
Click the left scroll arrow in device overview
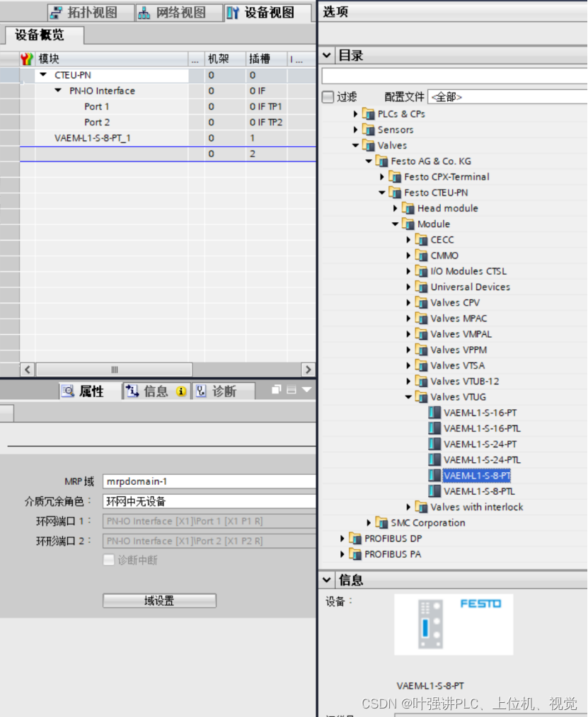point(28,369)
